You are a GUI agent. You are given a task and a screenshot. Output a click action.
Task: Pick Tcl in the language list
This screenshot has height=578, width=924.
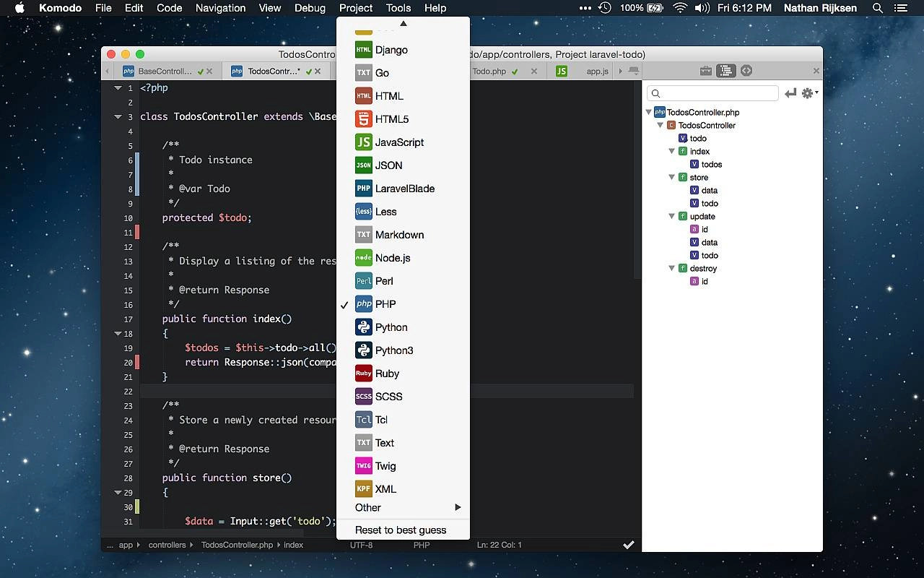pyautogui.click(x=403, y=420)
